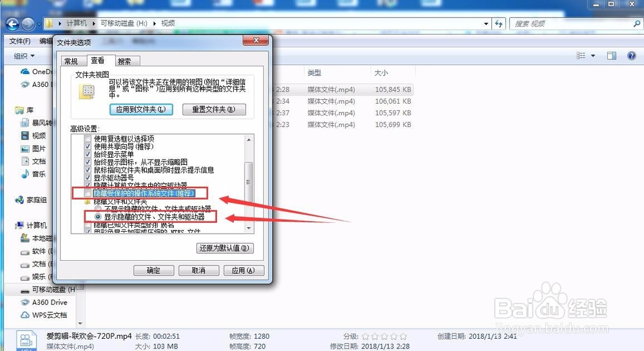Click the refresh arrows beside the address bar
Screen dimensions: 644x351
point(498,24)
